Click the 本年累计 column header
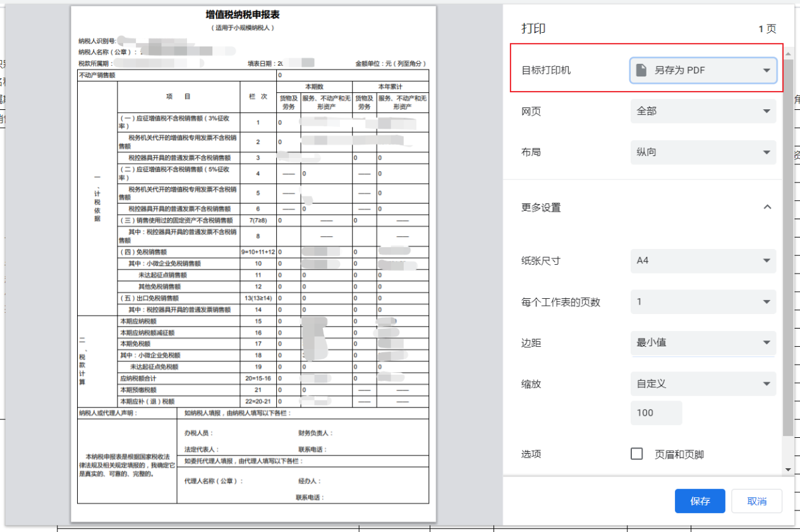The image size is (800, 532). point(391,87)
